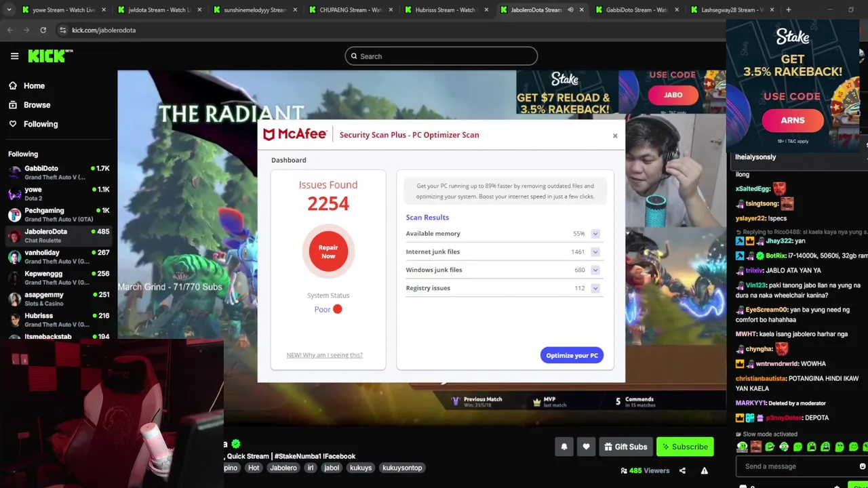The height and width of the screenshot is (488, 868).
Task: Close the McAfee scan dialog
Action: click(615, 136)
